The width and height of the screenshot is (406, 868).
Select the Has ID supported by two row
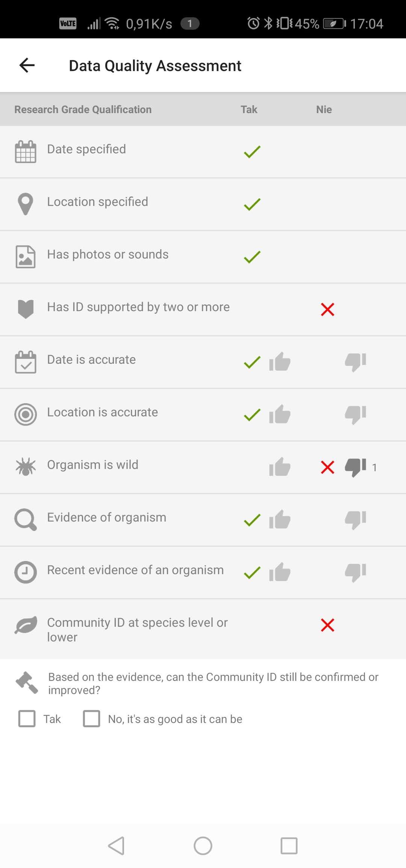(203, 310)
